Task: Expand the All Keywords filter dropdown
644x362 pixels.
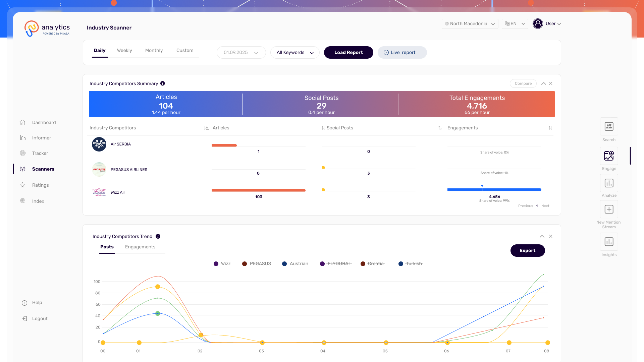Action: pos(295,52)
